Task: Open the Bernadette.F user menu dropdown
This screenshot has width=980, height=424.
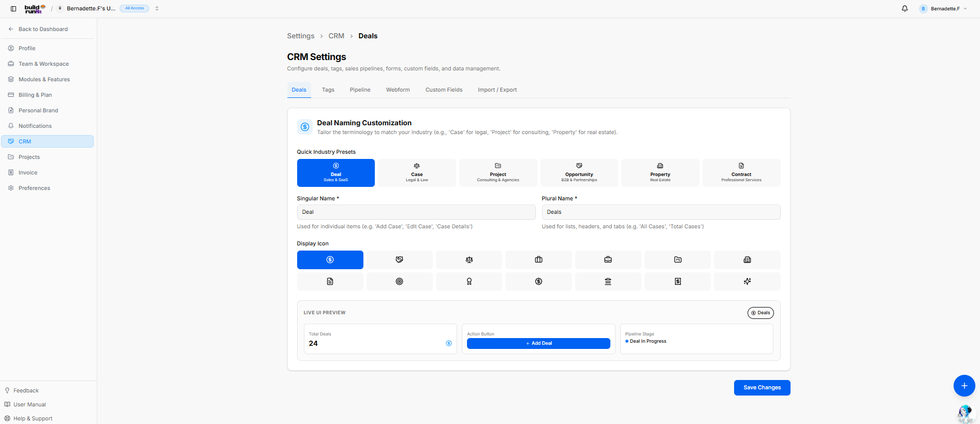Action: tap(943, 9)
